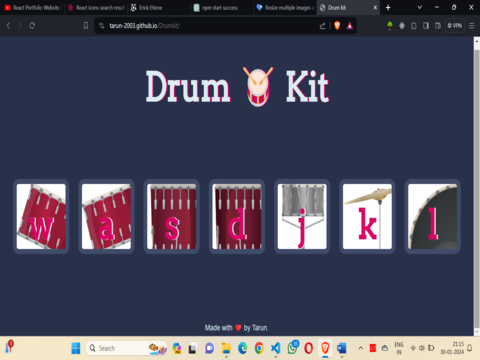Open the Chat app on taskbar

[x=209, y=348]
